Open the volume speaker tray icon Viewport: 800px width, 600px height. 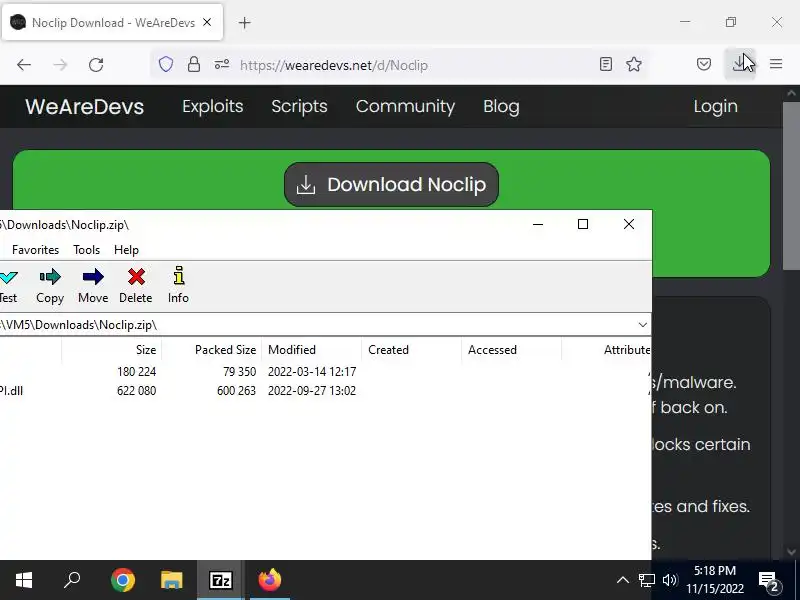(669, 580)
